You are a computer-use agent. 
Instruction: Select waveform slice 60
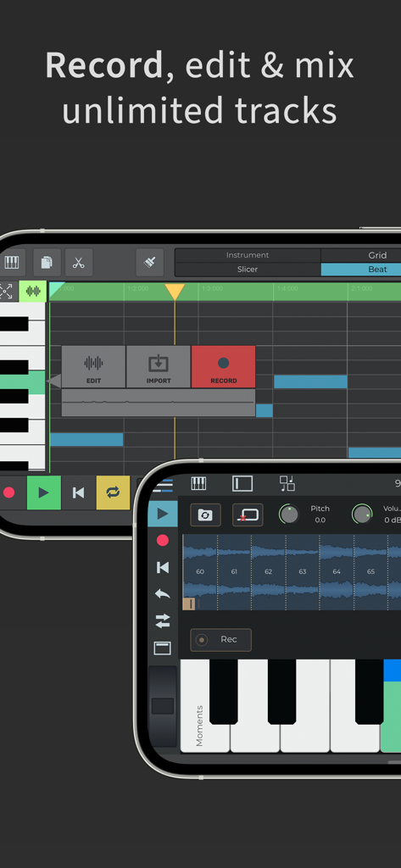point(200,572)
